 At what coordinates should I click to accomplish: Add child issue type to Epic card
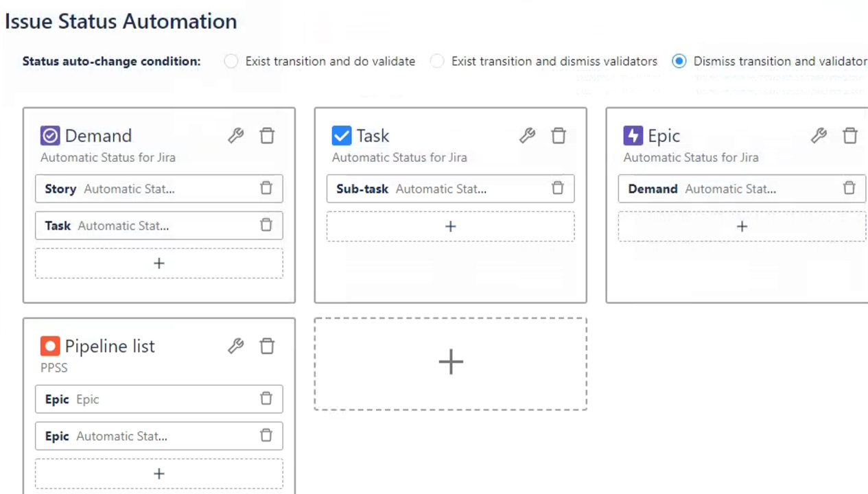point(742,226)
